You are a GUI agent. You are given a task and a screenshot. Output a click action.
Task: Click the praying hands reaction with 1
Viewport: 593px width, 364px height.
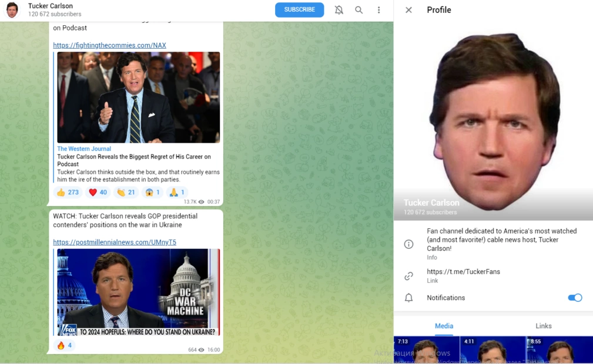tap(177, 192)
